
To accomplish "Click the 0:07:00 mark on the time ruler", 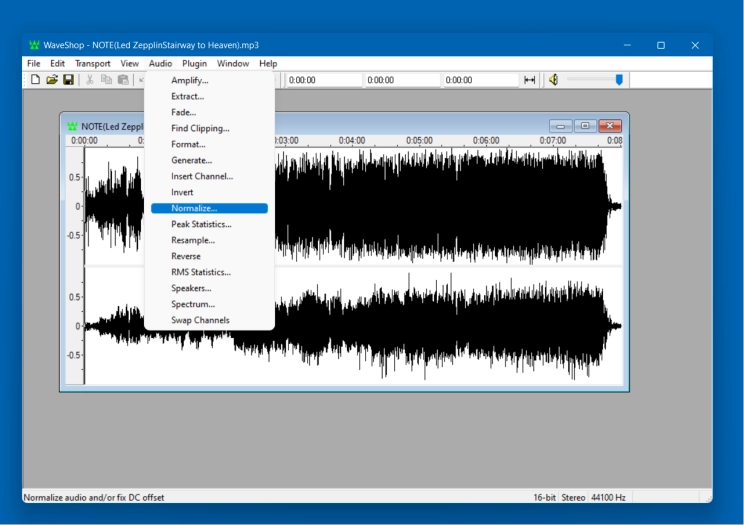I will coord(553,141).
